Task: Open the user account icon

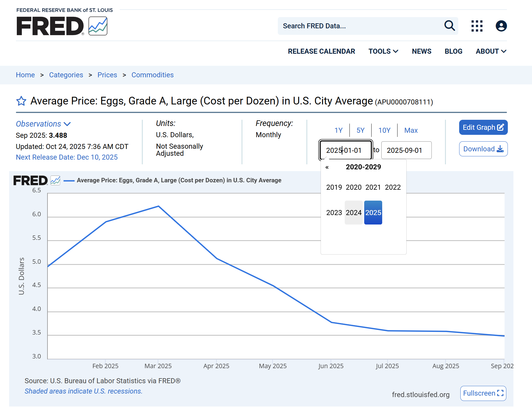Action: (501, 26)
